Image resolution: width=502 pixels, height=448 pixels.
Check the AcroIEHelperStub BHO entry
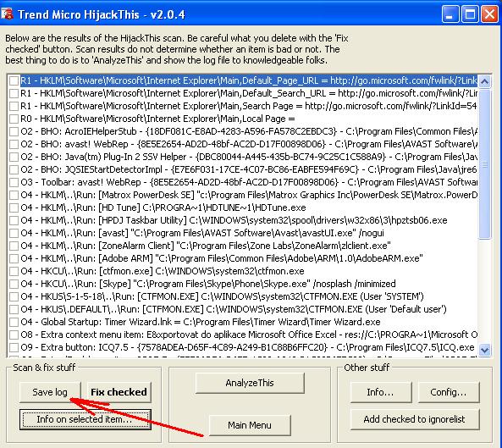(x=14, y=131)
